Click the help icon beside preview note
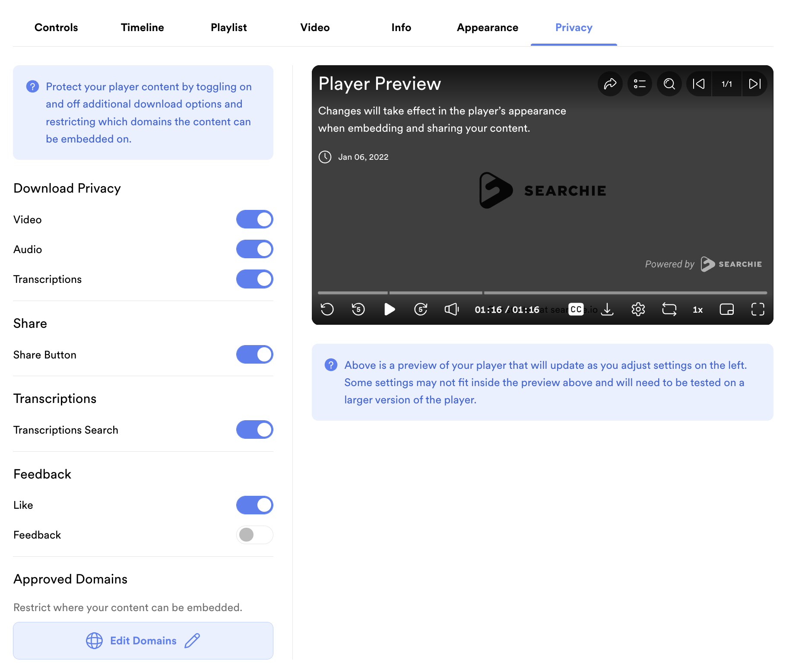The height and width of the screenshot is (672, 786). [x=331, y=365]
